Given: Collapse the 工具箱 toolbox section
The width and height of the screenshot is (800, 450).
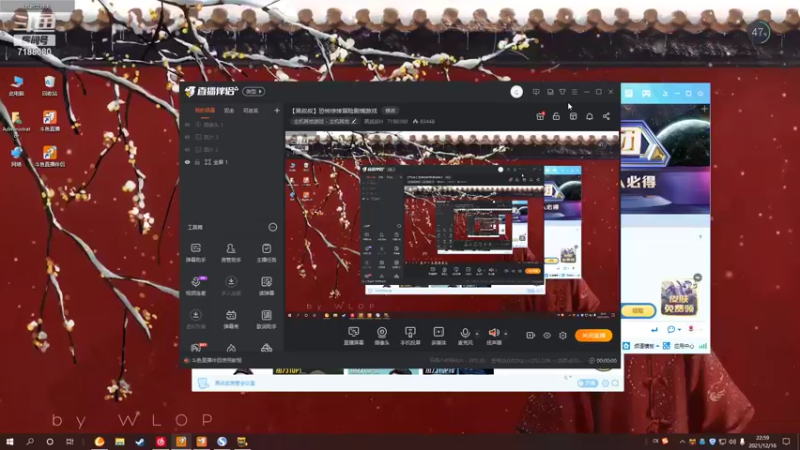Looking at the screenshot, I should point(273,227).
